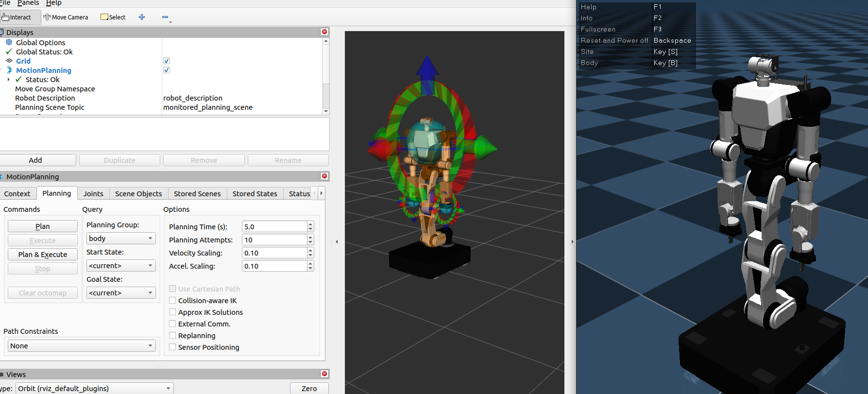Viewport: 868px width, 394px height.
Task: Click the Global Options gear icon
Action: click(9, 42)
